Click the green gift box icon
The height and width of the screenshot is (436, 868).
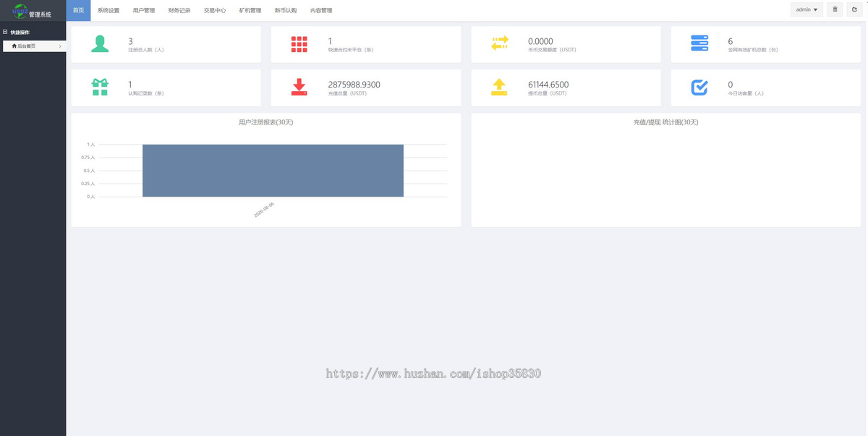tap(100, 87)
